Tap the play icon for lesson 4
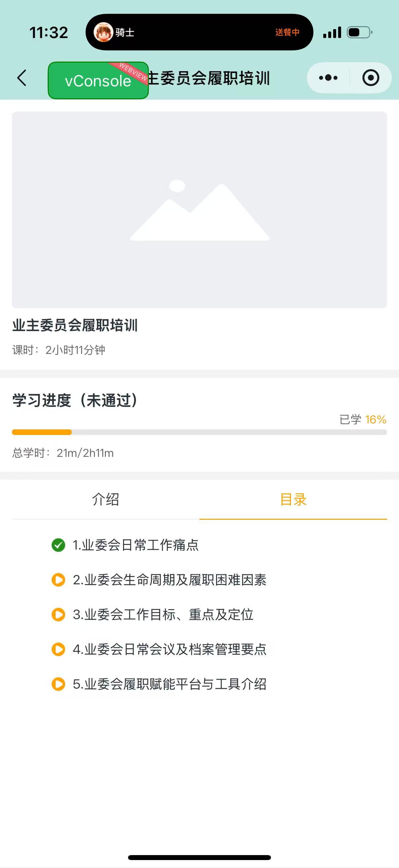The width and height of the screenshot is (399, 868). [58, 649]
